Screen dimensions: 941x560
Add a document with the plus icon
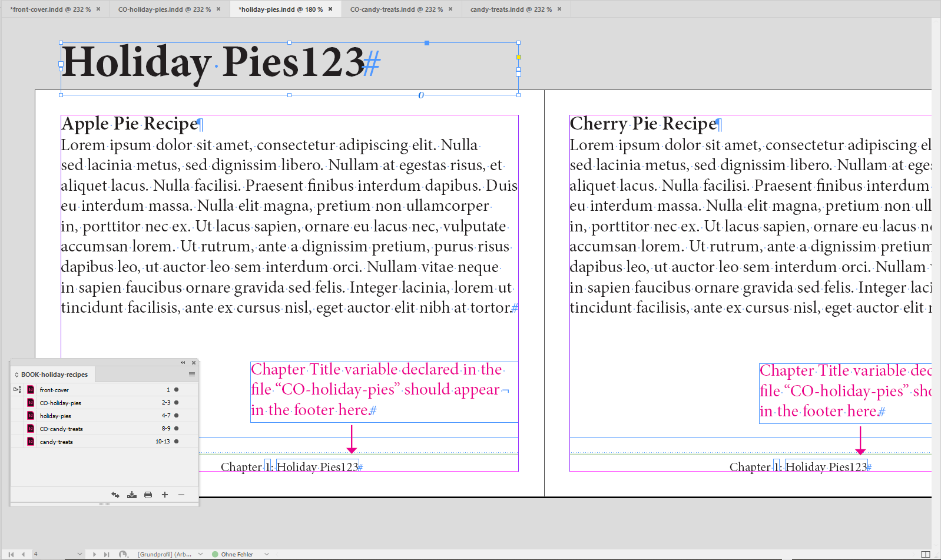tap(165, 495)
